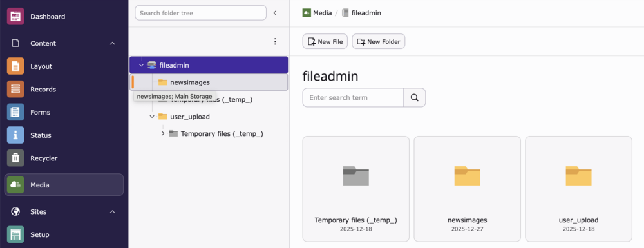Collapse the Content menu group

[x=112, y=44]
